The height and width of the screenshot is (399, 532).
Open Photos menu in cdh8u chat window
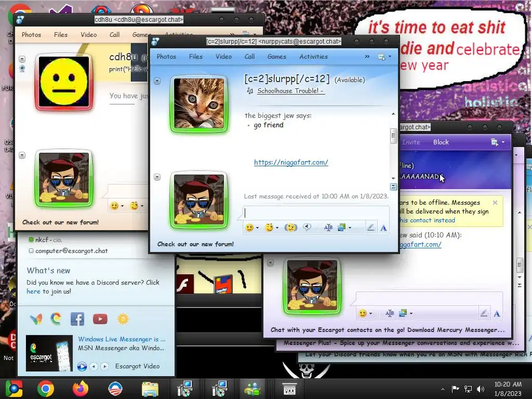(x=31, y=35)
